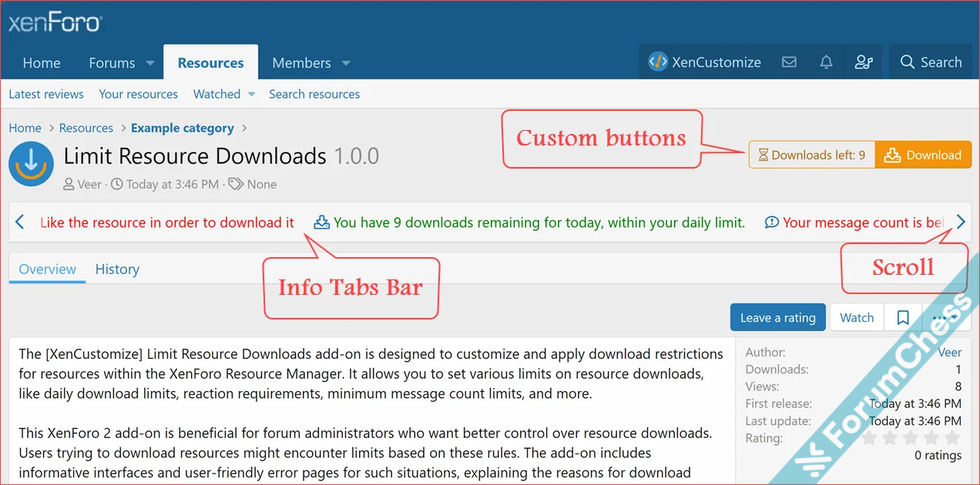Image resolution: width=980 pixels, height=485 pixels.
Task: Click the resource download arrow avatar
Action: click(31, 164)
